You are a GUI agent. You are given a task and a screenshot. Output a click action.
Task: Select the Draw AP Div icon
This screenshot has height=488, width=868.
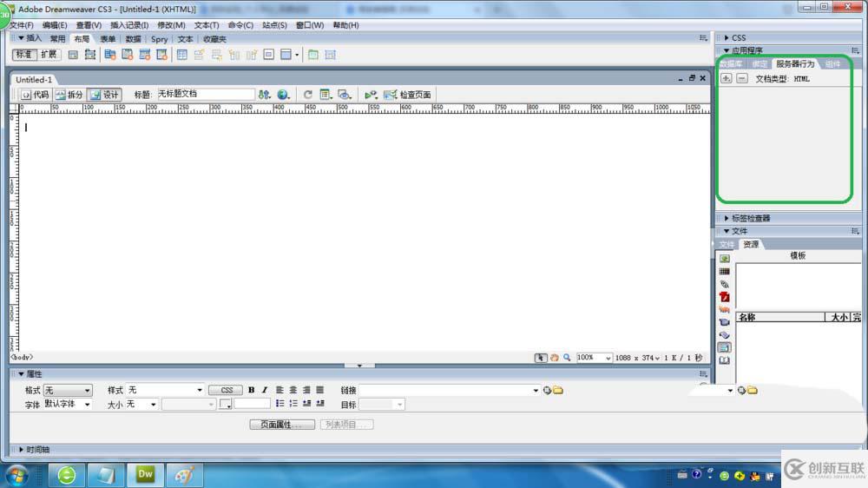click(x=89, y=55)
